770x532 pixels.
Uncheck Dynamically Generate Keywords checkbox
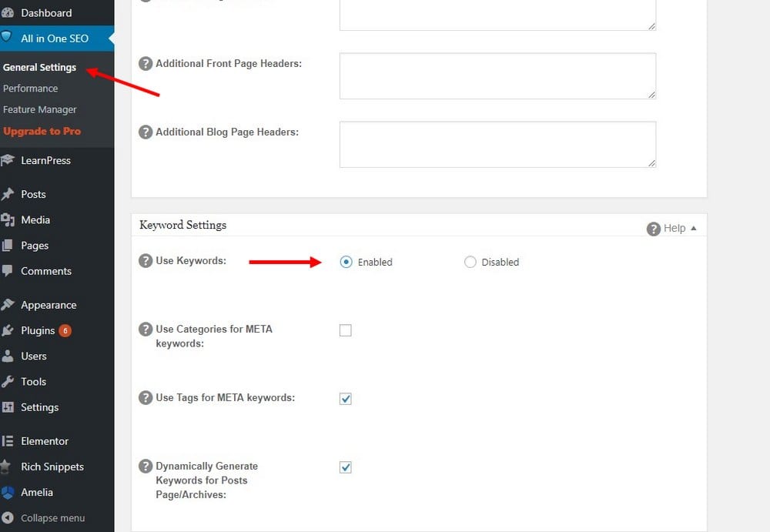tap(346, 467)
